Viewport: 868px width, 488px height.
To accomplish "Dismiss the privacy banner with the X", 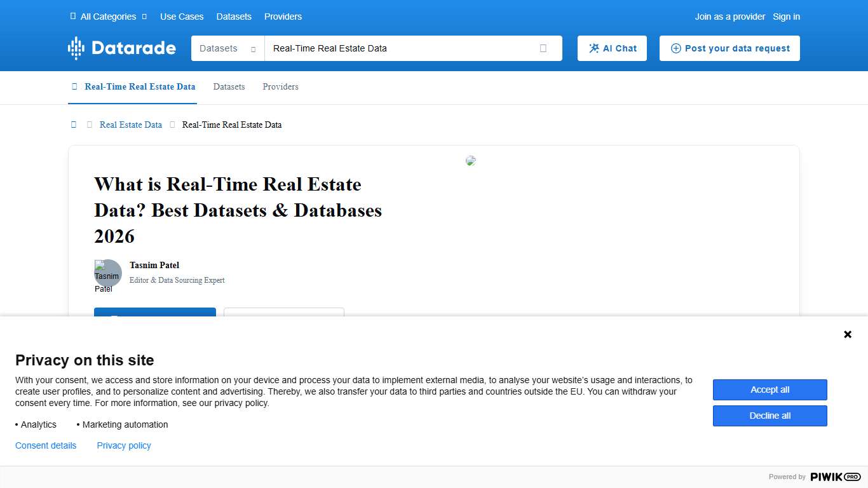I will click(848, 334).
